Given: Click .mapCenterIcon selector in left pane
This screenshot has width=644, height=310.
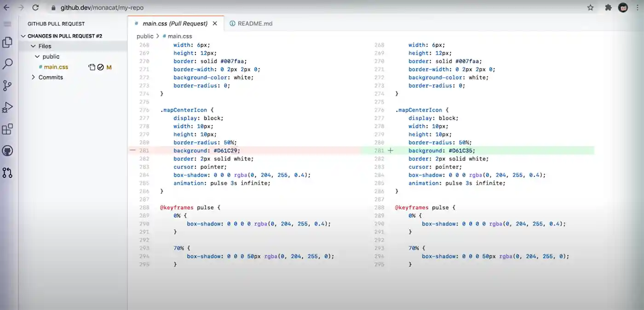Looking at the screenshot, I should coord(183,110).
